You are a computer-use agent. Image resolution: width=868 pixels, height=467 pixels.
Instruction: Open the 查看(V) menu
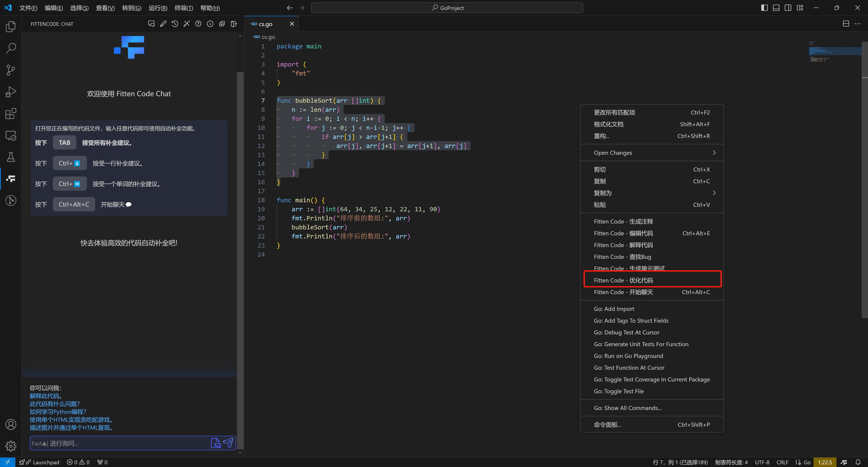pos(105,8)
